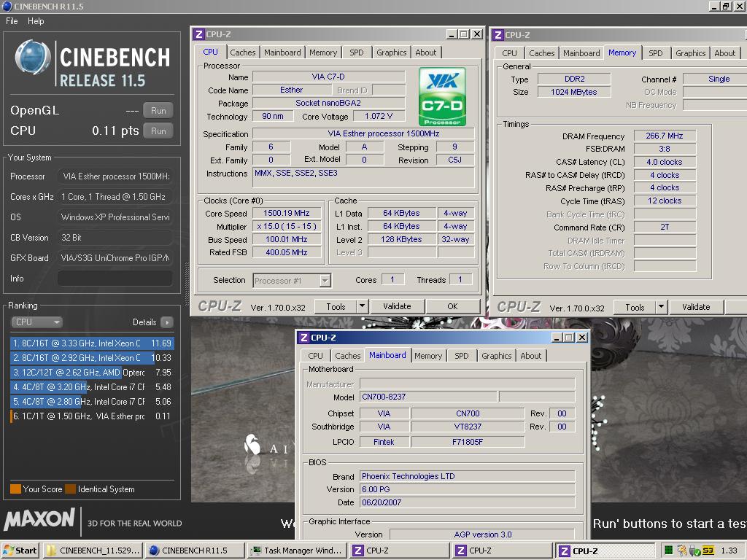Screen dimensions: 747x560
Task: Open CINEBENCH_11.529 folder in taskbar
Action: tap(93, 551)
